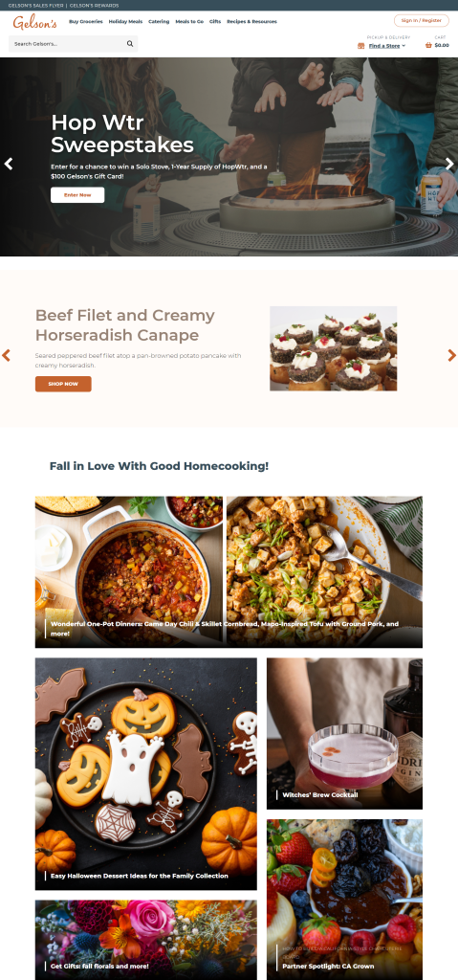
Task: Show next product in recipe carousel
Action: pos(451,355)
